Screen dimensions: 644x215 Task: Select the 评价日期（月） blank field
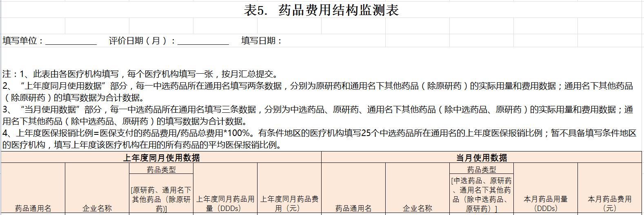coord(203,41)
